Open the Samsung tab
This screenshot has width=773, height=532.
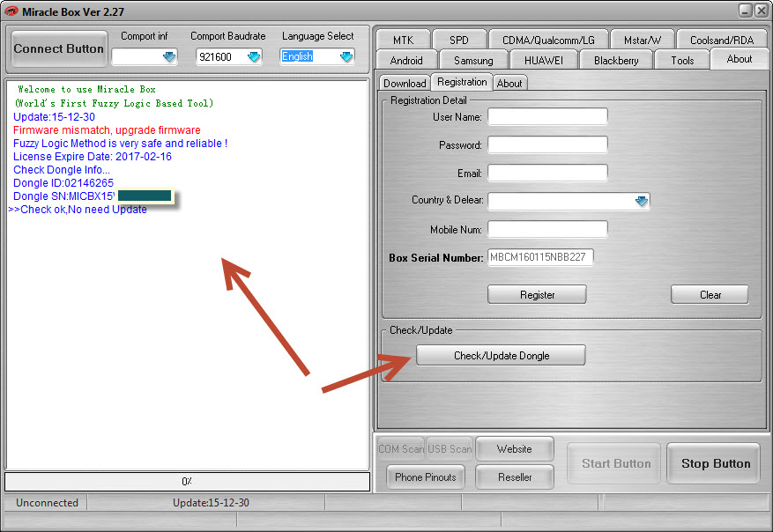[x=473, y=60]
